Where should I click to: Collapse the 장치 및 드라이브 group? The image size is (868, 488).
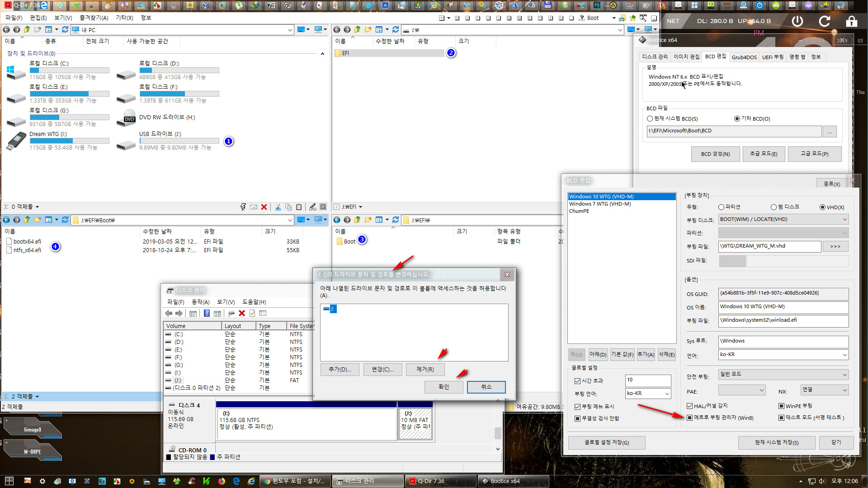coord(322,54)
